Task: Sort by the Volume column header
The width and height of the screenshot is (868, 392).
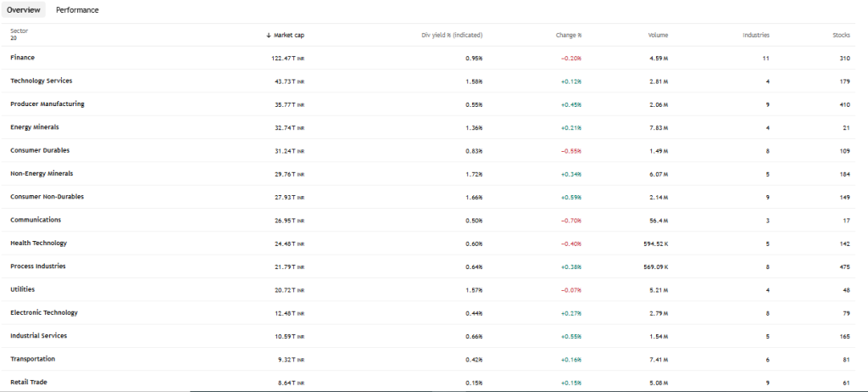Action: (x=658, y=35)
